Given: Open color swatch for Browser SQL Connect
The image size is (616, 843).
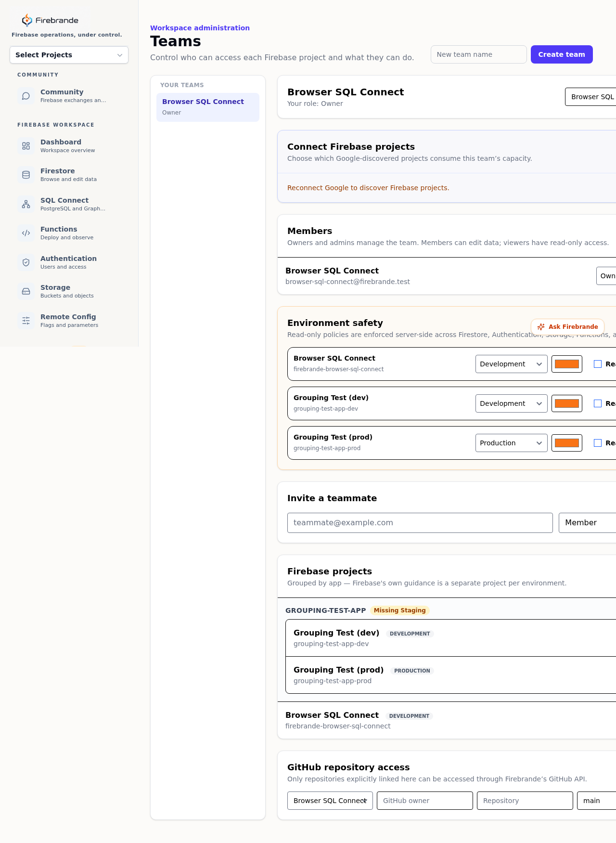Looking at the screenshot, I should [x=567, y=364].
